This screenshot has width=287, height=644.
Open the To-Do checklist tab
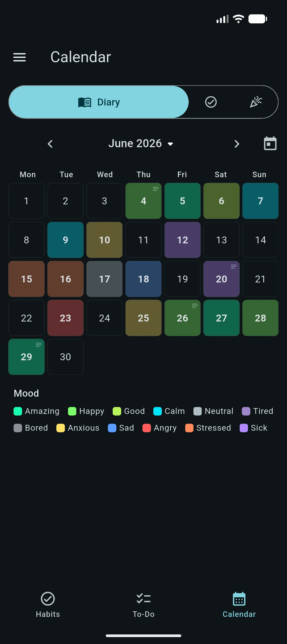tap(143, 604)
